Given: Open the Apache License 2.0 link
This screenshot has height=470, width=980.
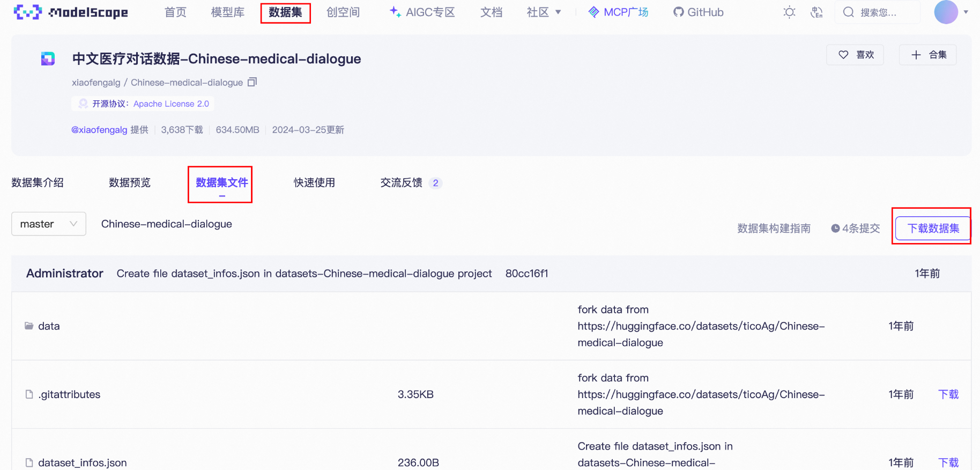Looking at the screenshot, I should coord(171,104).
